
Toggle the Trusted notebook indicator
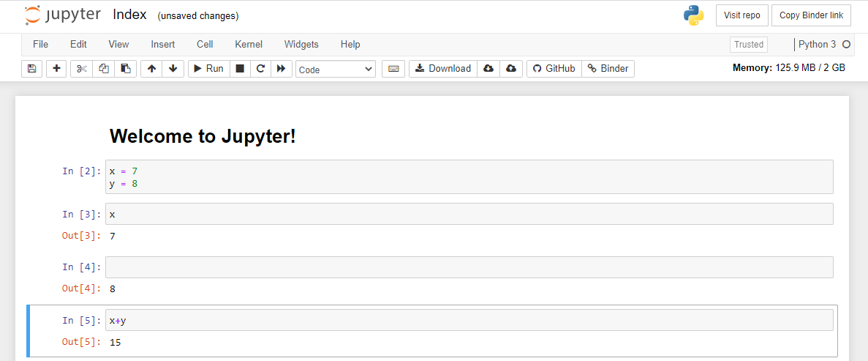click(x=749, y=45)
